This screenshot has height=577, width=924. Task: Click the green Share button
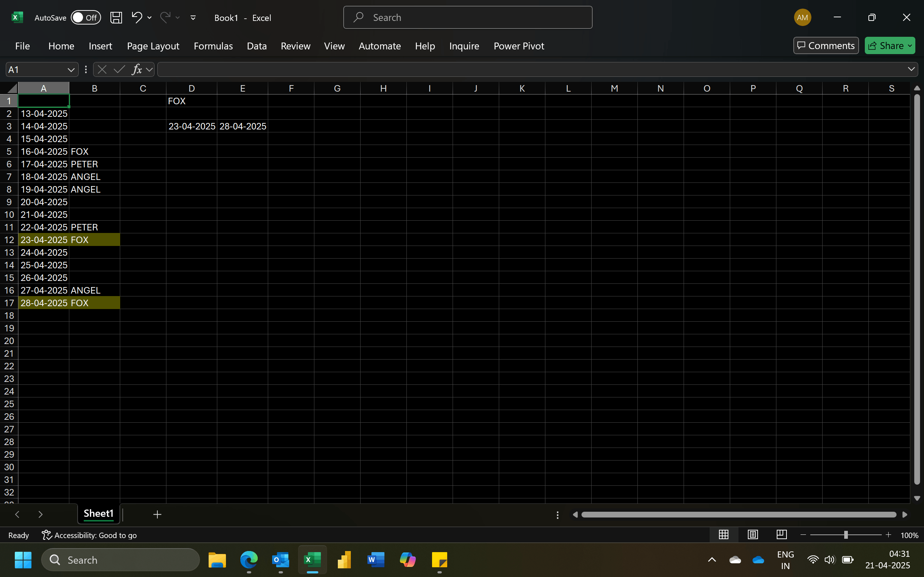click(x=890, y=46)
